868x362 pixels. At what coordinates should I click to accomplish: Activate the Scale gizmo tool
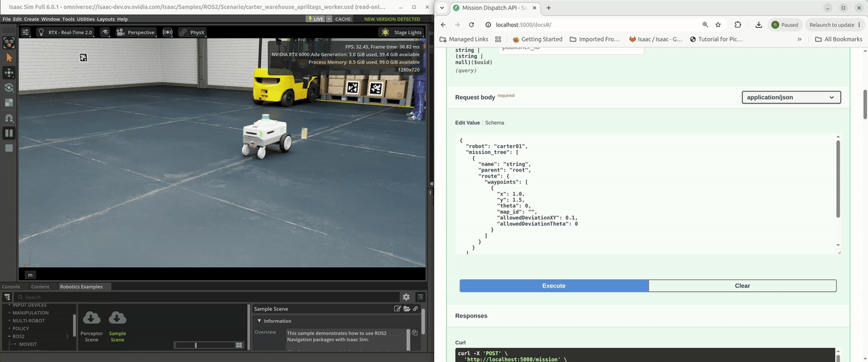pos(9,102)
